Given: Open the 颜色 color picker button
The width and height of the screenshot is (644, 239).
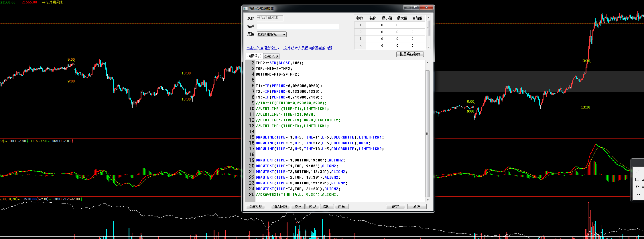Looking at the screenshot, I should click(x=298, y=207).
